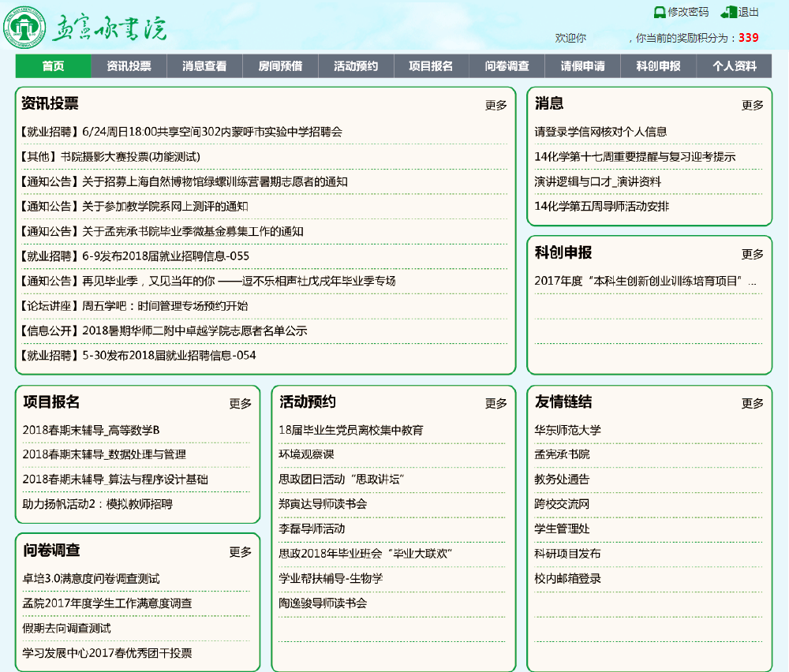Click the logout door icon
This screenshot has height=672, width=789.
tap(728, 12)
